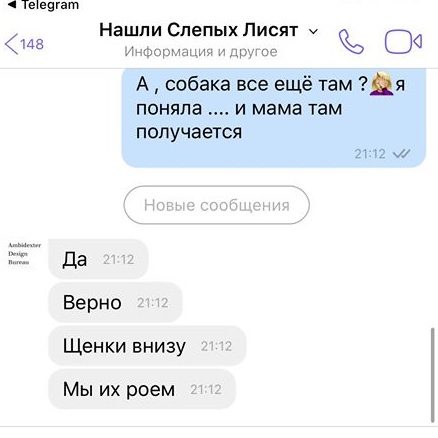Select the message Верно
Viewport: 438px width, 438px height.
[115, 302]
